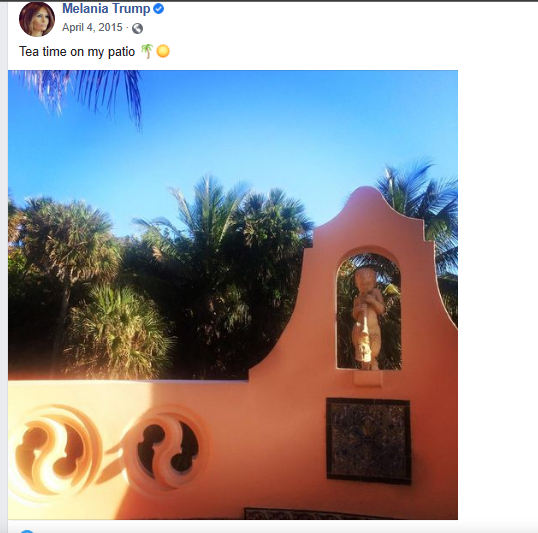
Task: Click the cherub statue in the wall niche
Action: pos(368,318)
